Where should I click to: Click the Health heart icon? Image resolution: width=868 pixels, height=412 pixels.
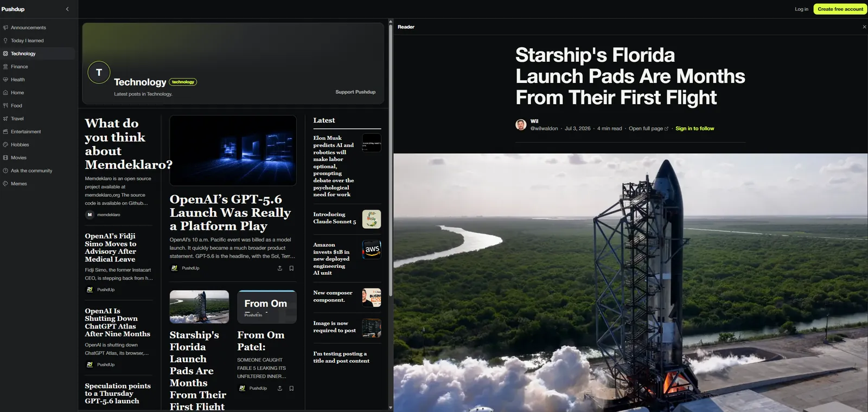(5, 80)
